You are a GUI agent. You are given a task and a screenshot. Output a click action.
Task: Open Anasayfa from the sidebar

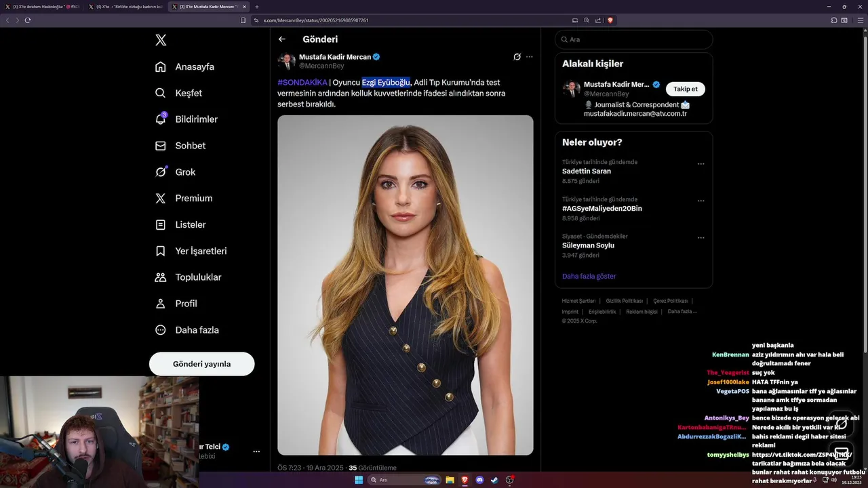[x=184, y=66]
